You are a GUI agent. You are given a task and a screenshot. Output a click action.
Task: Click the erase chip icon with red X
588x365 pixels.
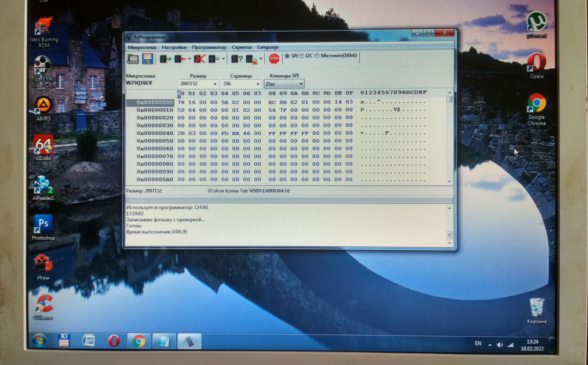[x=199, y=59]
